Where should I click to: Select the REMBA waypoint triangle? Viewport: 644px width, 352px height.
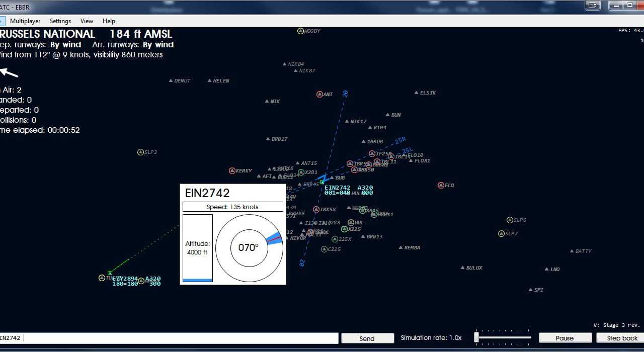pos(400,248)
